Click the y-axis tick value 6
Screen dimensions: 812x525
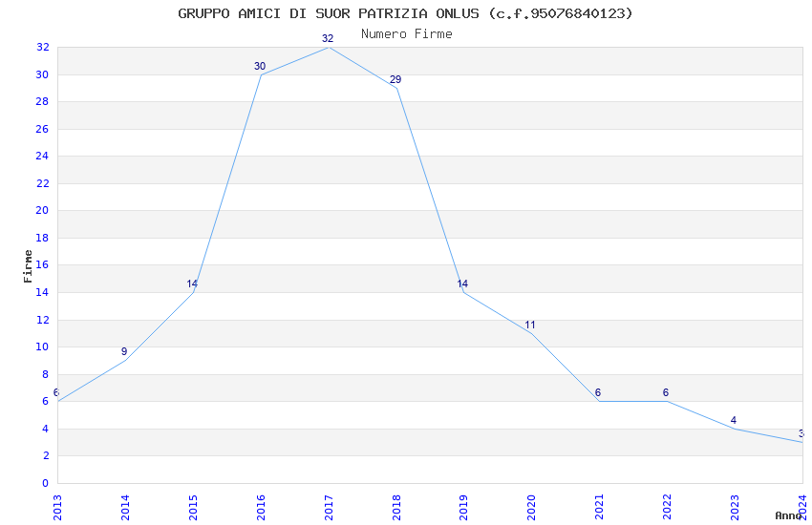click(46, 401)
